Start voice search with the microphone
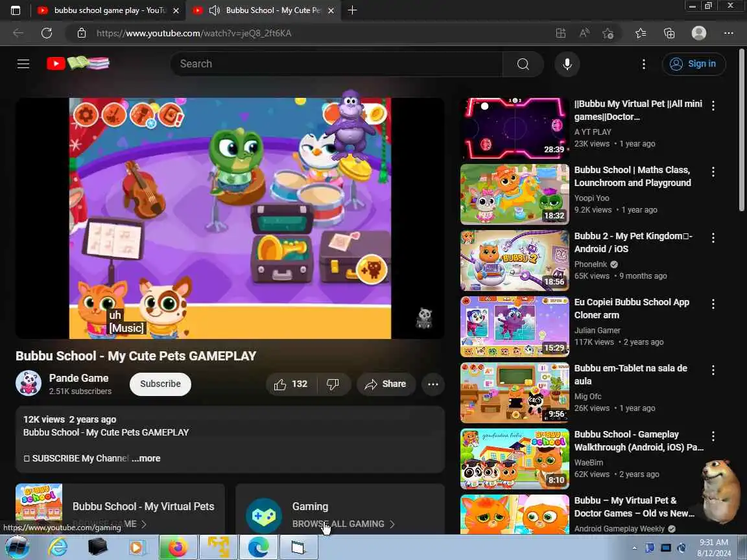The image size is (747, 560). (x=567, y=64)
